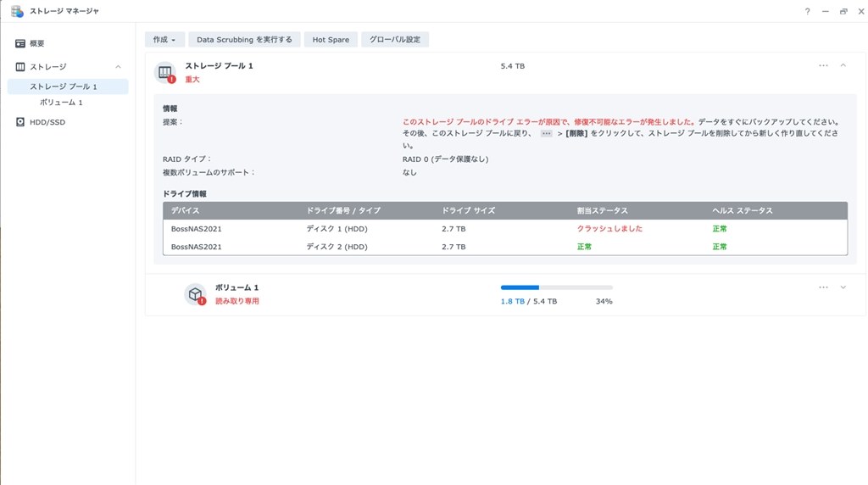
Task: Click the ドライブ サイズ column header
Action: pyautogui.click(x=468, y=210)
